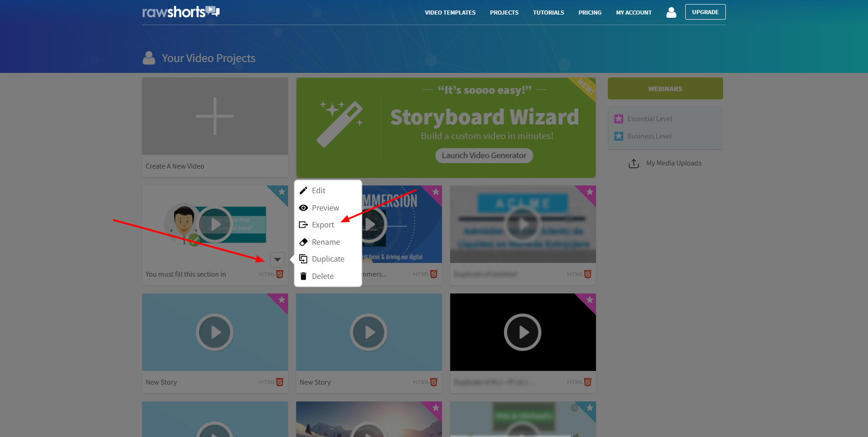Screen dimensions: 868x437
Task: Click the eye icon next to Preview
Action: click(x=303, y=208)
